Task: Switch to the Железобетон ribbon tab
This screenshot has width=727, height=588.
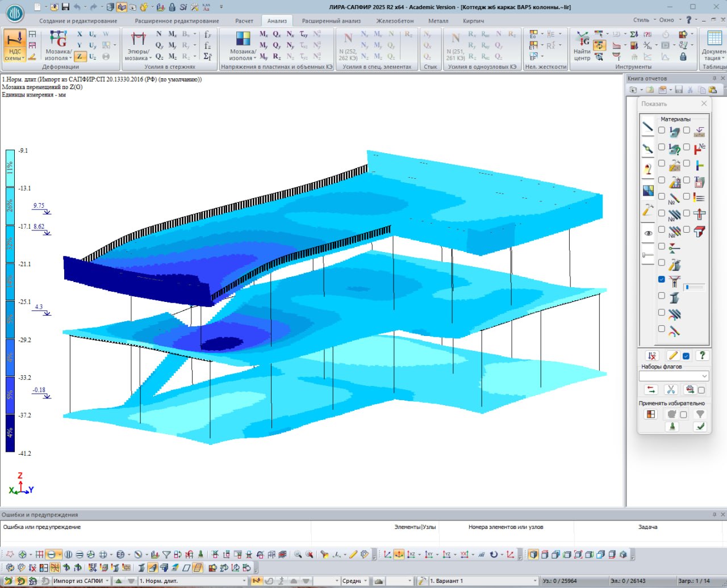Action: tap(395, 21)
